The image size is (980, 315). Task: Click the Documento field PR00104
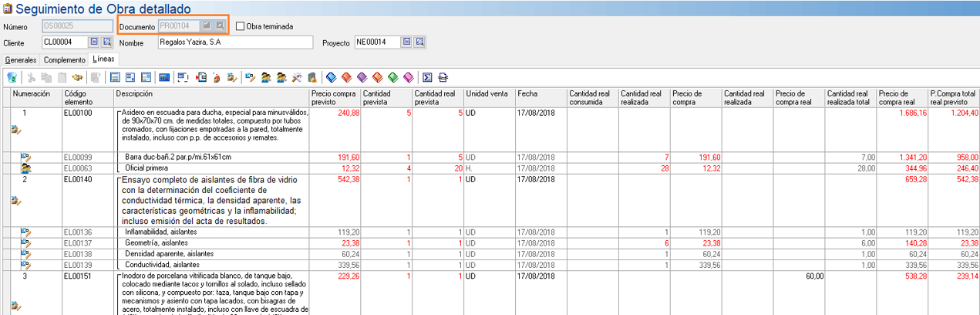pos(179,26)
